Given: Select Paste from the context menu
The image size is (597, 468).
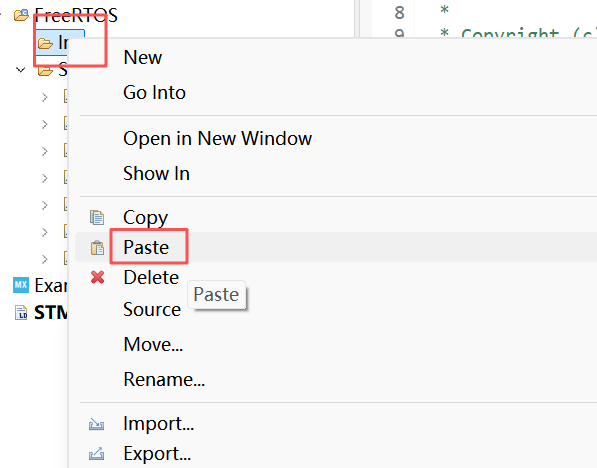Looking at the screenshot, I should tap(146, 247).
